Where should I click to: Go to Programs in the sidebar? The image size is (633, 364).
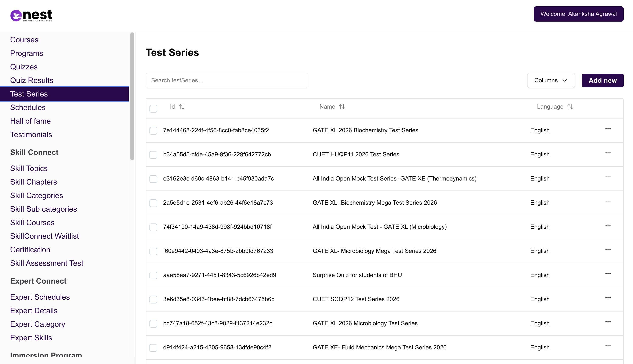[x=26, y=53]
